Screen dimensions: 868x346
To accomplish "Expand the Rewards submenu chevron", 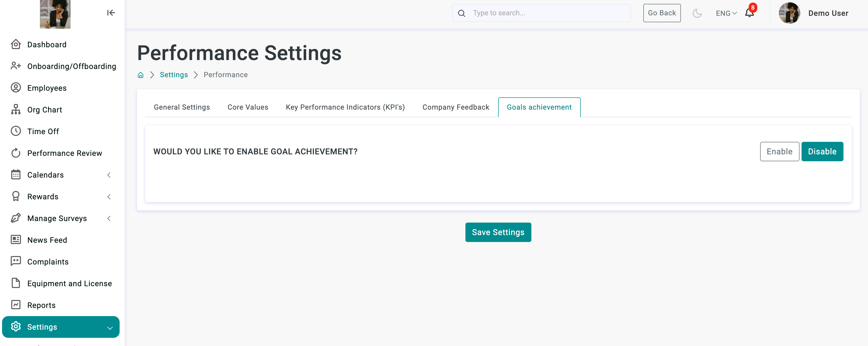I will (x=109, y=197).
